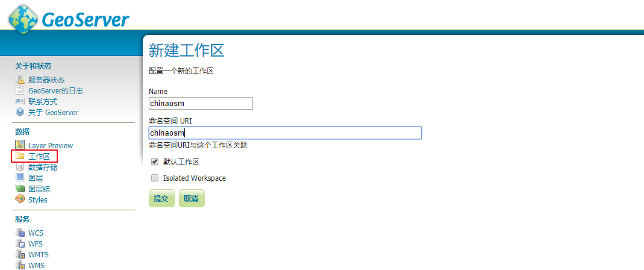The width and height of the screenshot is (644, 270).
Task: Open the 工作区 workspaces link
Action: click(x=39, y=157)
